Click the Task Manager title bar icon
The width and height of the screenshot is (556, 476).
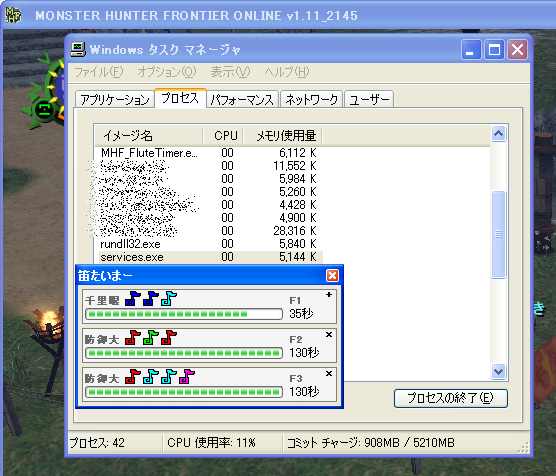[78, 49]
